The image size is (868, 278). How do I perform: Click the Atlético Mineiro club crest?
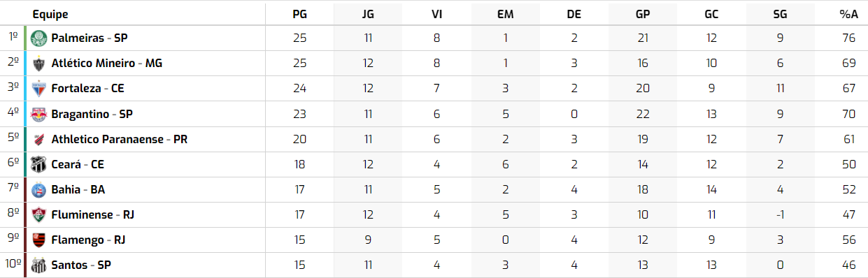click(x=38, y=63)
